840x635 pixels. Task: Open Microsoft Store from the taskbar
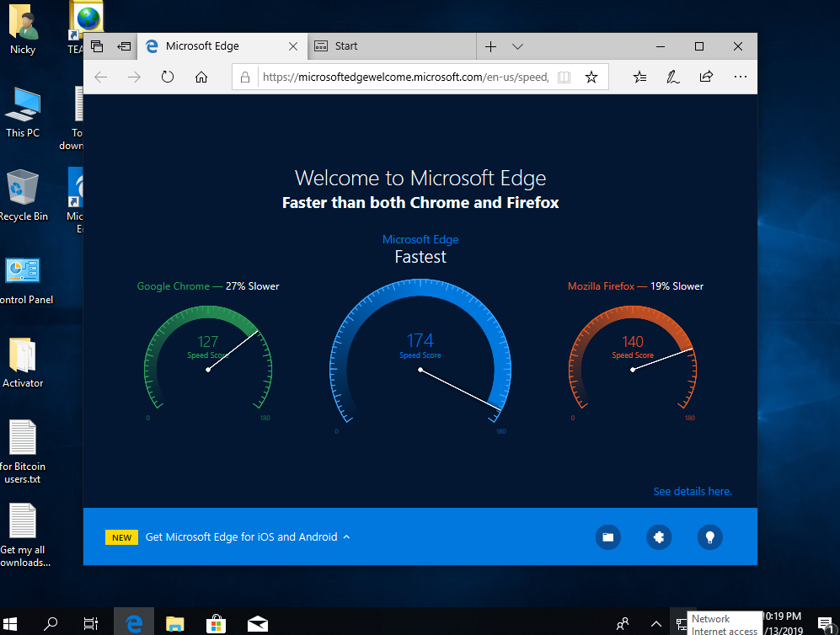[x=216, y=623]
